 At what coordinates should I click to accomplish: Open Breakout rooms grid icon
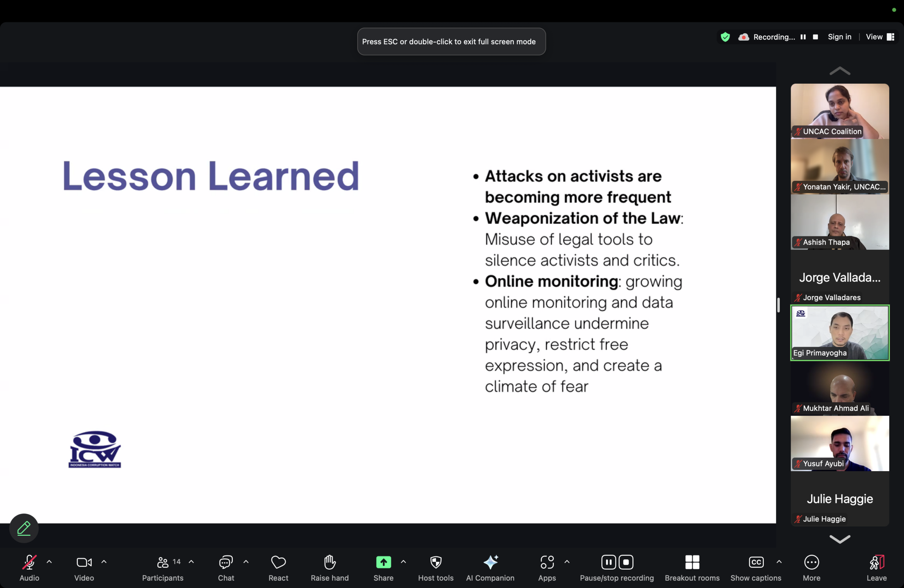click(692, 562)
